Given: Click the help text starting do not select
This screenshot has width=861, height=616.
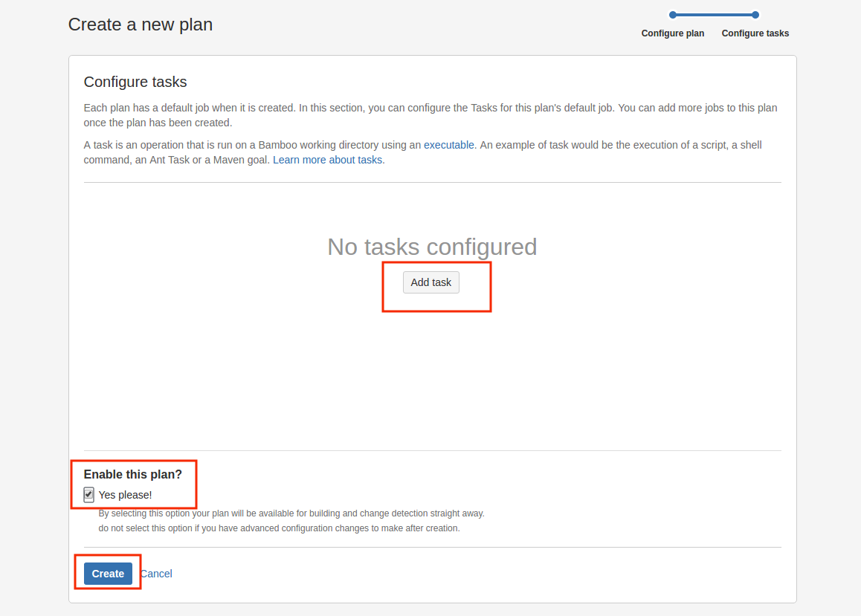Looking at the screenshot, I should [279, 528].
